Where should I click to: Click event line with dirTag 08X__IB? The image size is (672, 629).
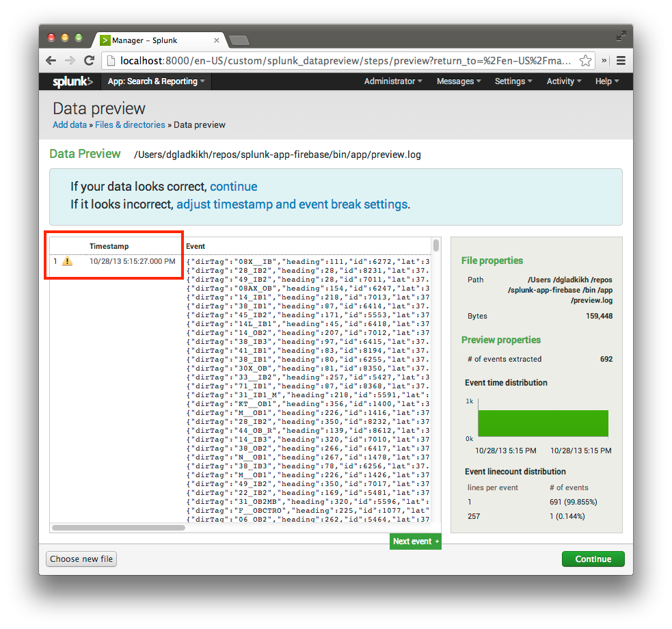tap(308, 261)
